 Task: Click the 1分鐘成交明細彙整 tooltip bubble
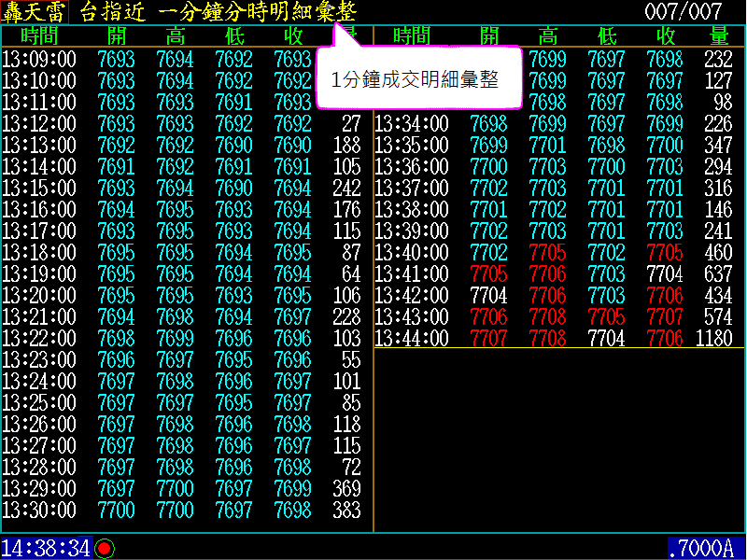click(x=415, y=79)
